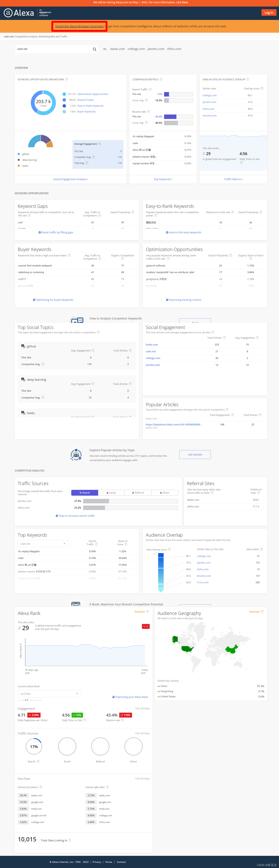Click the Alexa logo in the header
279x868 pixels.
click(x=19, y=13)
